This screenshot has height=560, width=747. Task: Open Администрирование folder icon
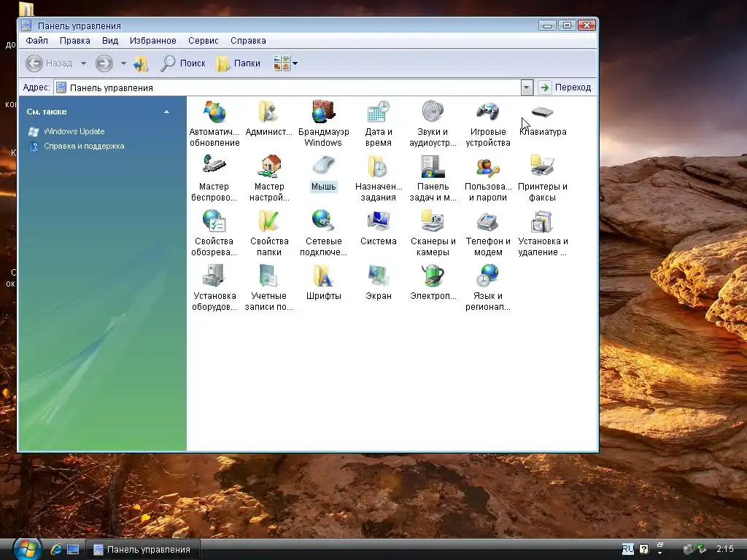pyautogui.click(x=268, y=118)
